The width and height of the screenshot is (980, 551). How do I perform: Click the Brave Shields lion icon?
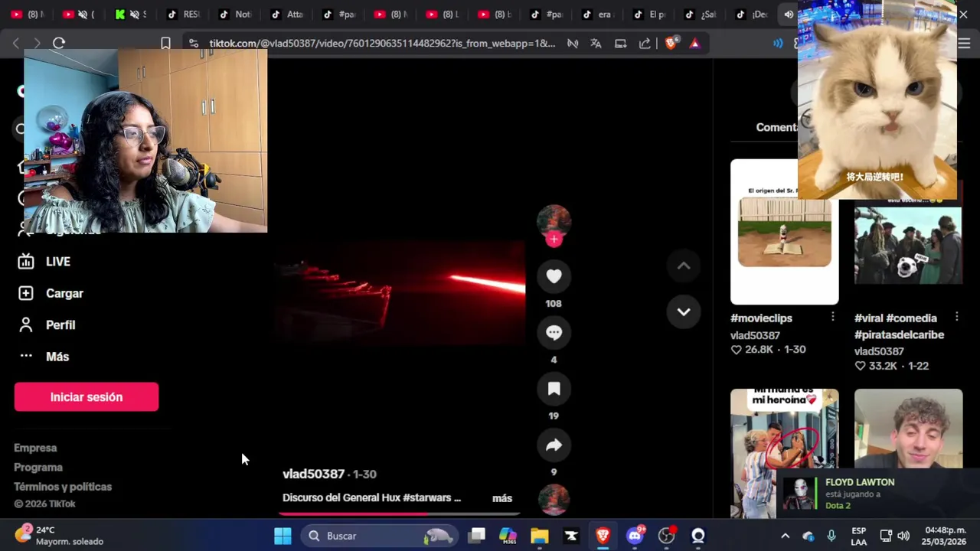tap(671, 44)
